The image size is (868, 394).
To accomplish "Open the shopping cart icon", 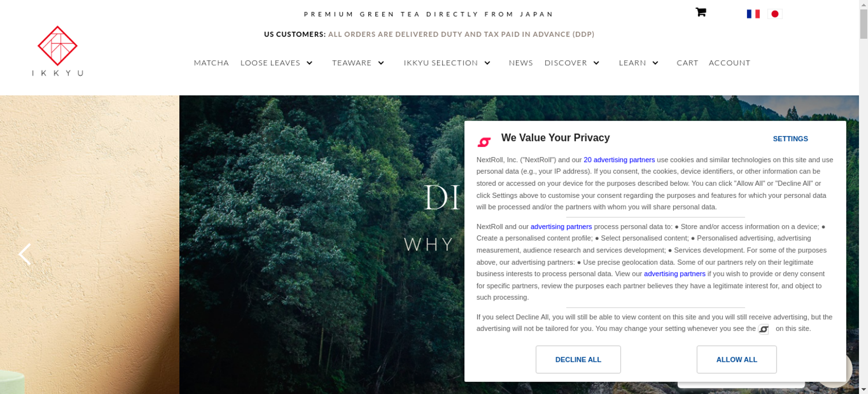I will 701,12.
